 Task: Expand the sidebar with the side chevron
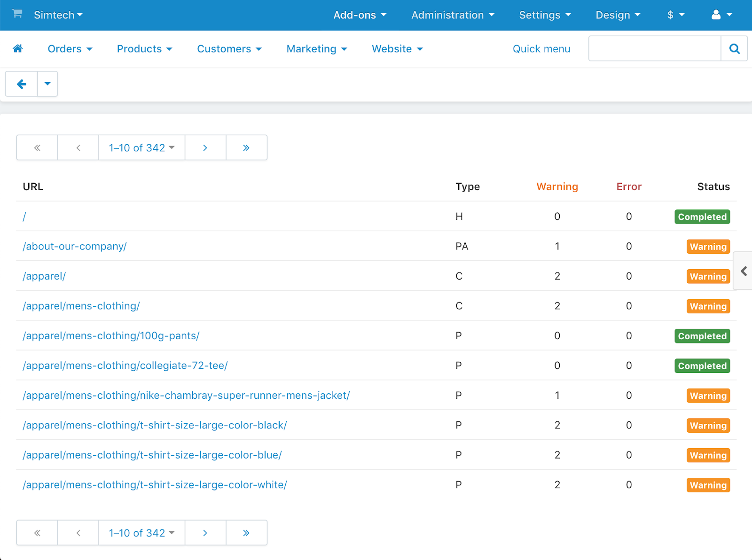744,271
